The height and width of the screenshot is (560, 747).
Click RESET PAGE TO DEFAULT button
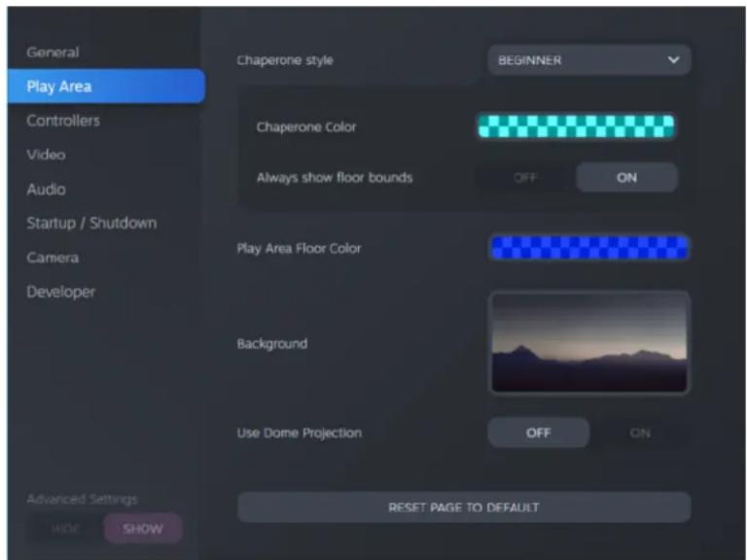pos(464,507)
